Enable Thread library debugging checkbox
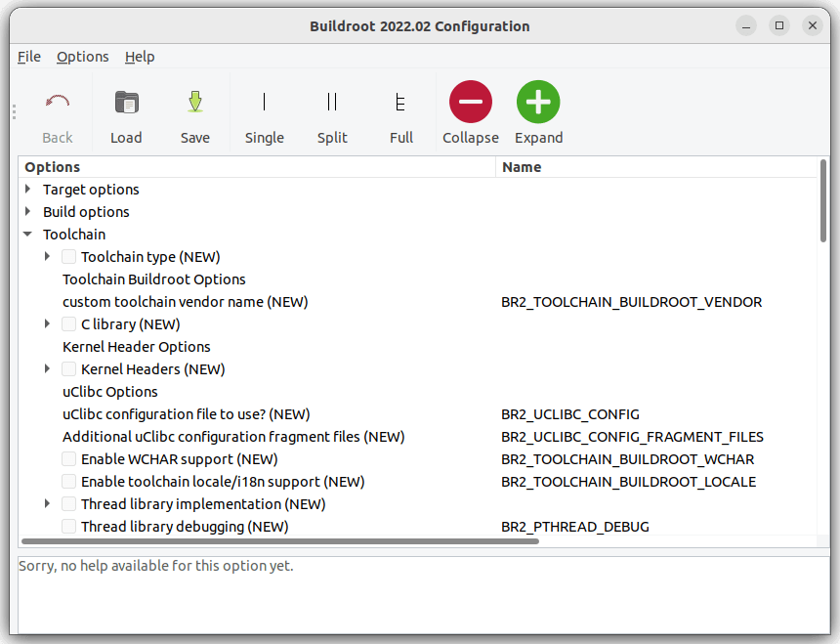This screenshot has height=644, width=840. [x=69, y=527]
